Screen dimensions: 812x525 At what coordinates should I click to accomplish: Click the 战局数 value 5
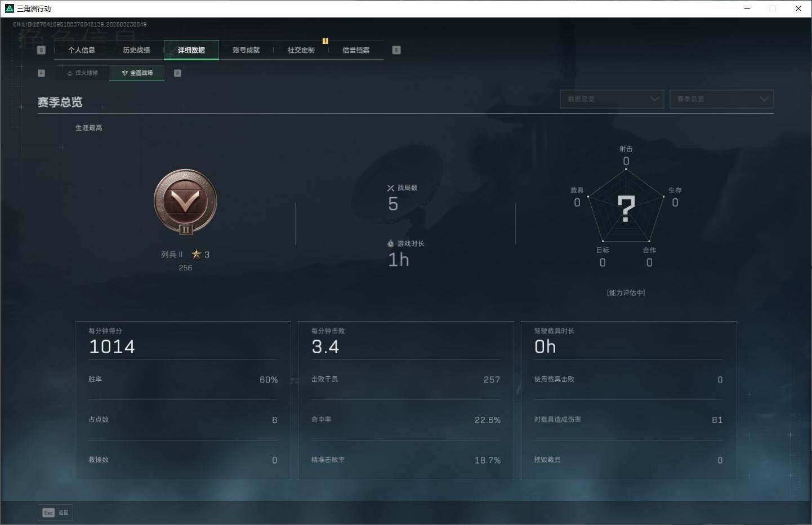(393, 204)
